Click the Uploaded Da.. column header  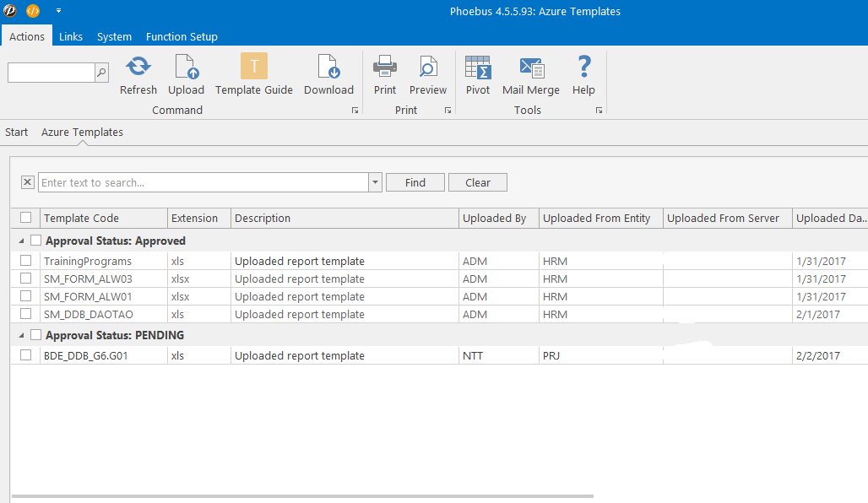(830, 218)
